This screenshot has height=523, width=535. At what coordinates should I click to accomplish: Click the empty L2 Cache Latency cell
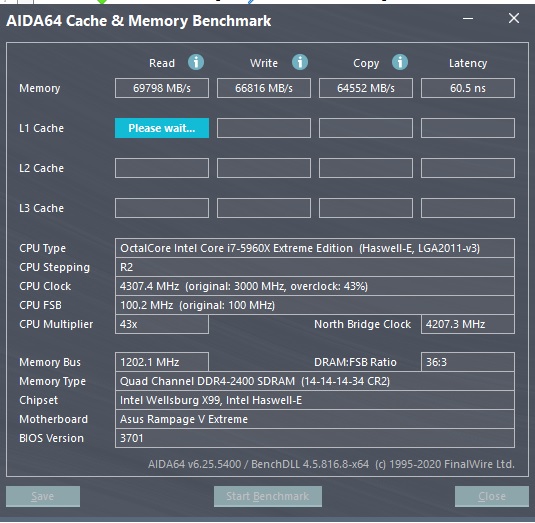[468, 168]
